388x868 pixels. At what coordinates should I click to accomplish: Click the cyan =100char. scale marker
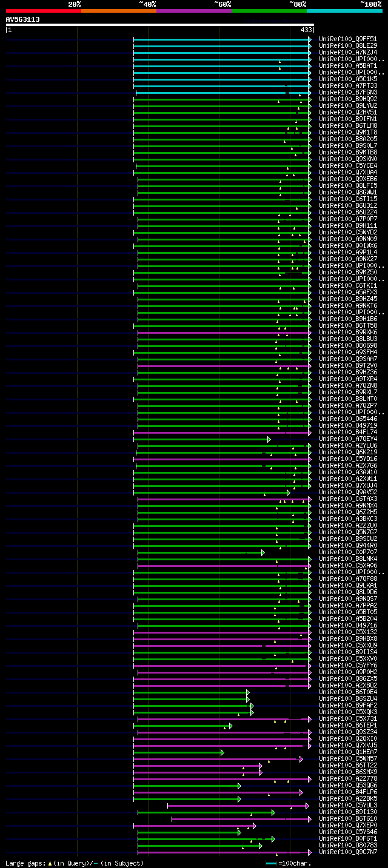pos(271,863)
